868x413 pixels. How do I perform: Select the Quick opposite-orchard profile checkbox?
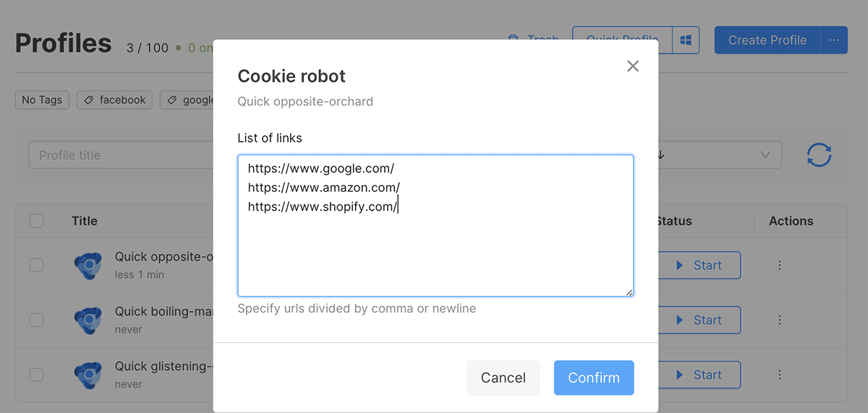point(36,265)
